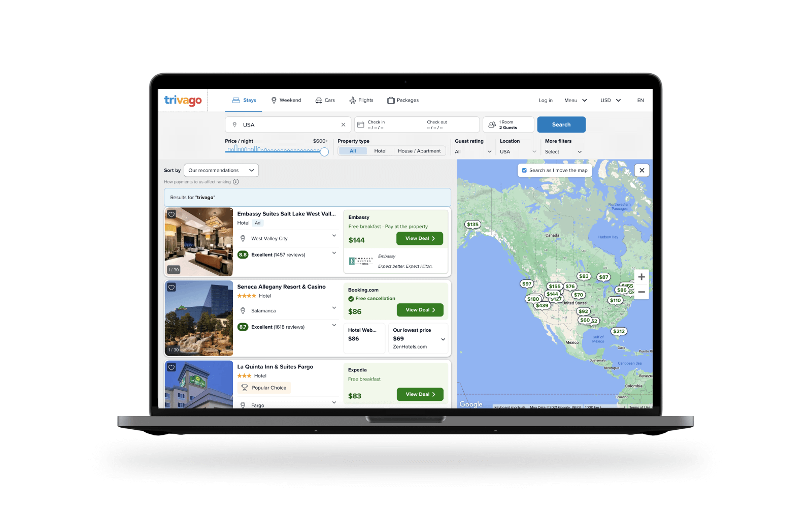This screenshot has height=508, width=812.
Task: Open the Location USA dropdown
Action: click(518, 151)
